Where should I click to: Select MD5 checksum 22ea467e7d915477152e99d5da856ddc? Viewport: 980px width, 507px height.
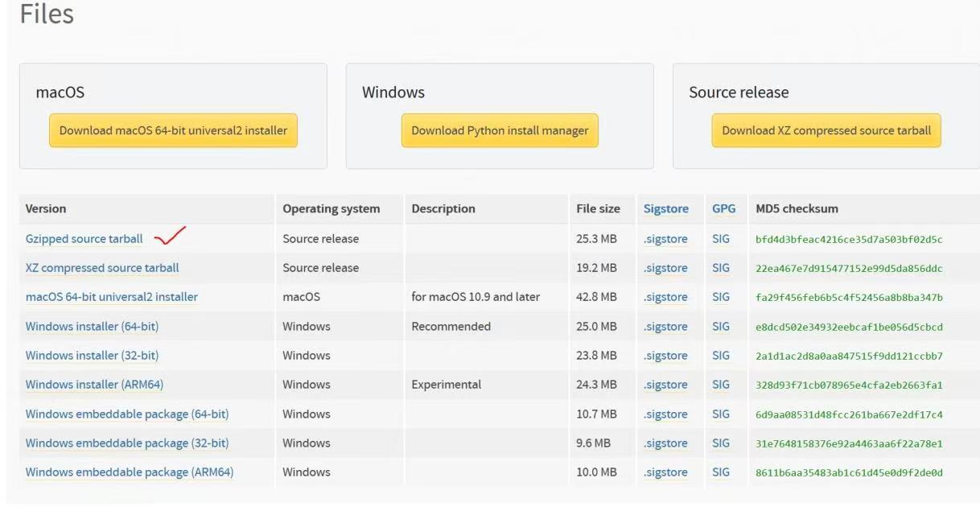(x=849, y=269)
